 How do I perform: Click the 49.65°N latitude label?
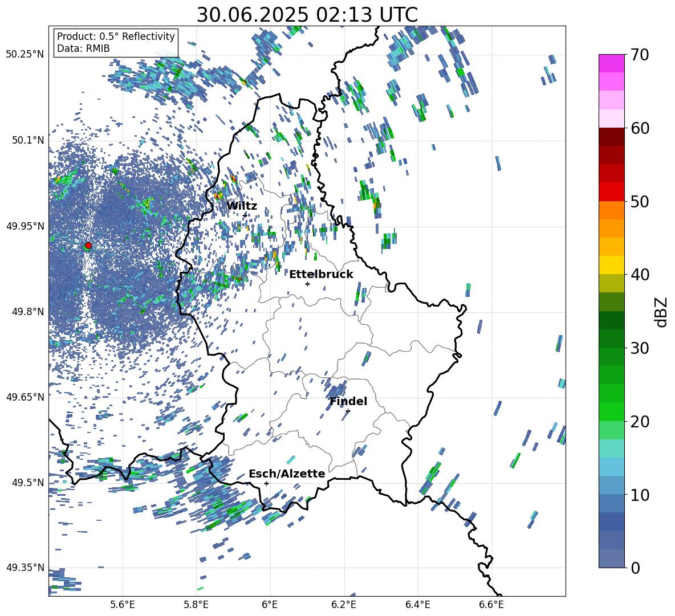(25, 397)
